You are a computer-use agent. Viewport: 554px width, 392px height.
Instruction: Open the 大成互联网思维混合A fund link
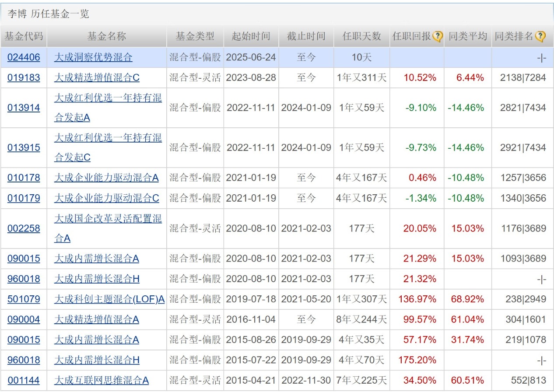coord(102,381)
